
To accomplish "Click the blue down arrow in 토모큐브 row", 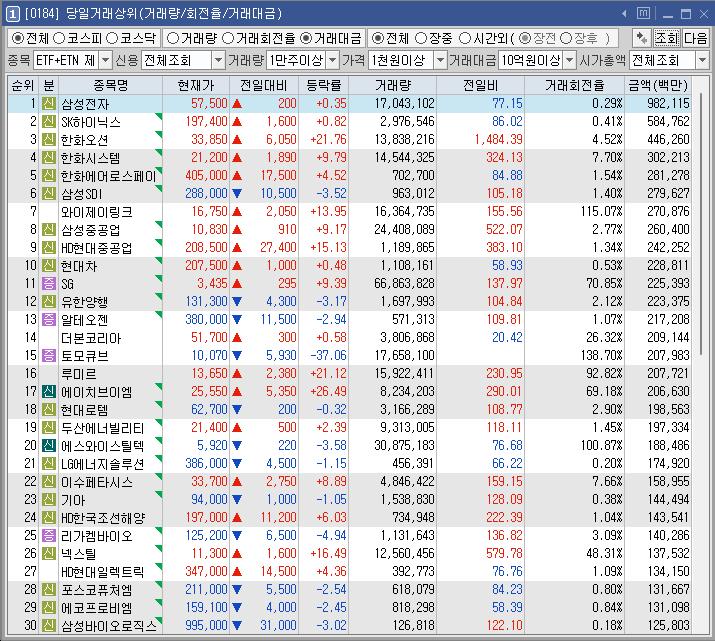I will click(237, 356).
